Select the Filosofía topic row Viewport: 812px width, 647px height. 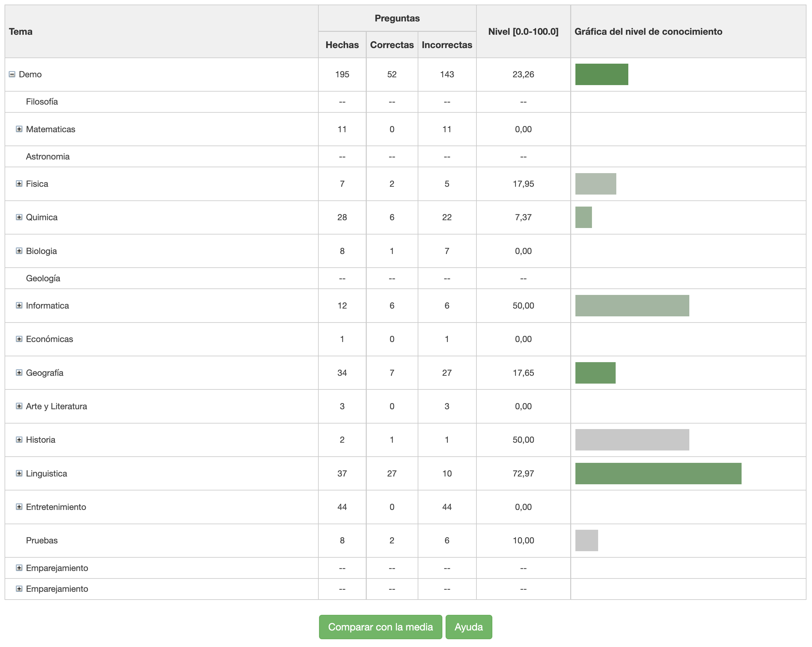[42, 102]
